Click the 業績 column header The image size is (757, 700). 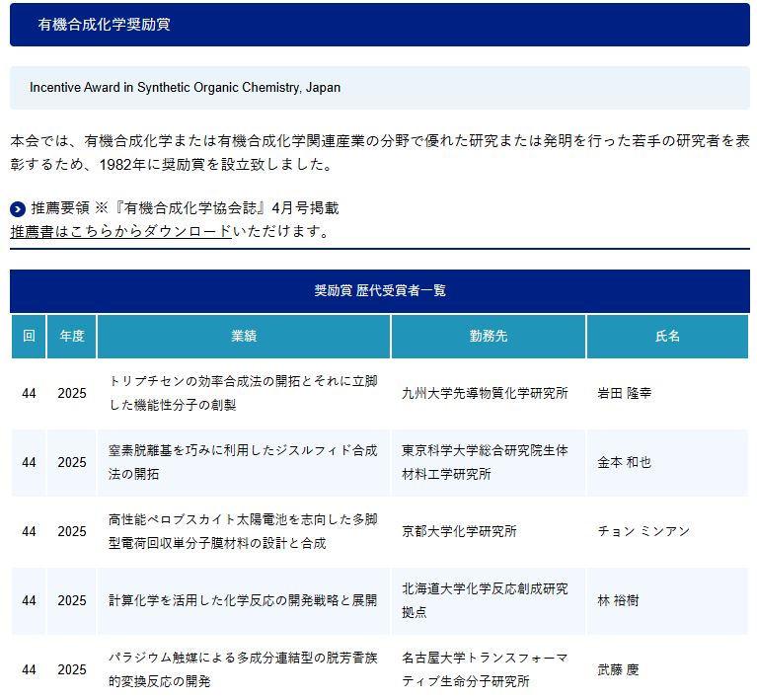point(244,336)
